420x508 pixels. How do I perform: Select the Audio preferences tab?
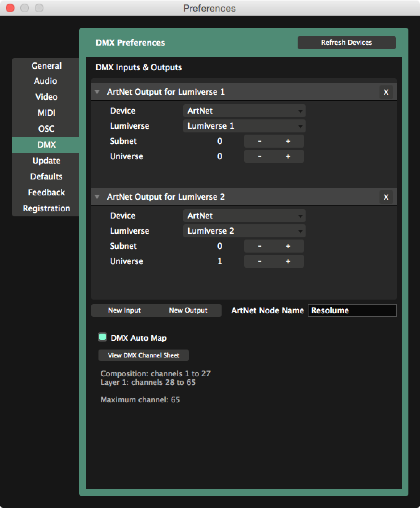[x=46, y=81]
